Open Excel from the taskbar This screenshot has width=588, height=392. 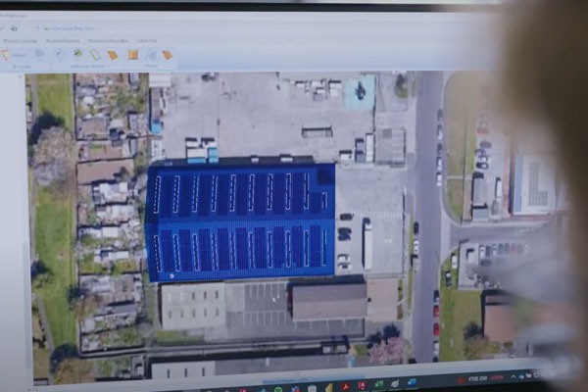point(378,384)
